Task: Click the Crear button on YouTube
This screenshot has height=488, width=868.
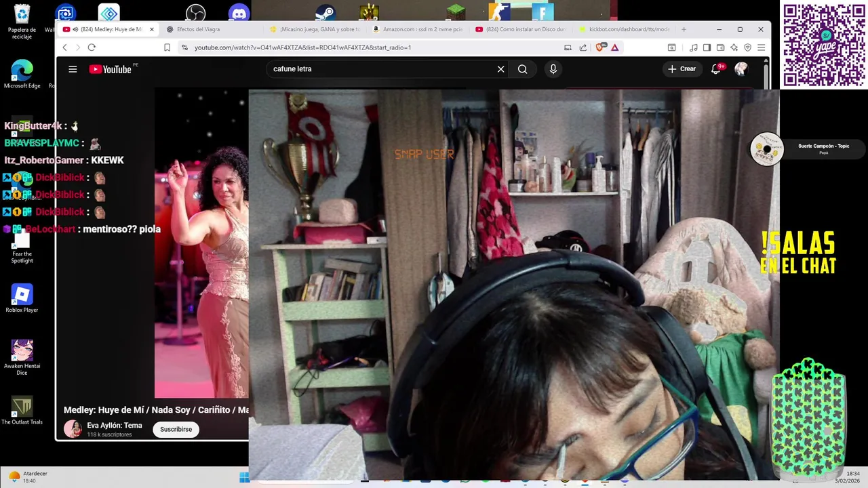Action: tap(682, 69)
